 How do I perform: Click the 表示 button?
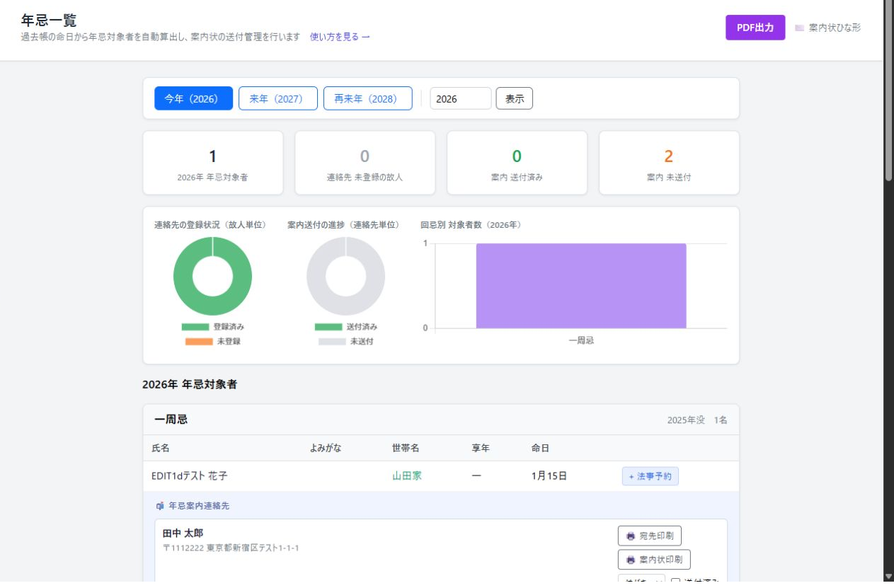[515, 98]
